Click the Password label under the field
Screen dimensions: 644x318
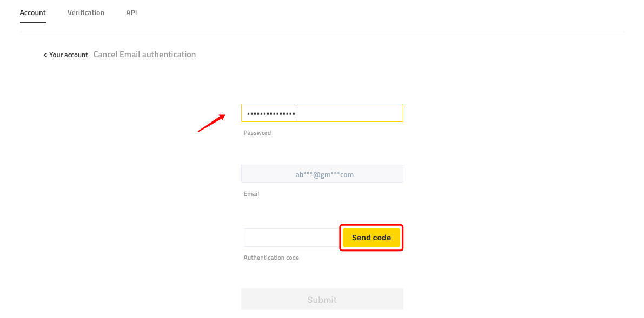[x=257, y=133]
